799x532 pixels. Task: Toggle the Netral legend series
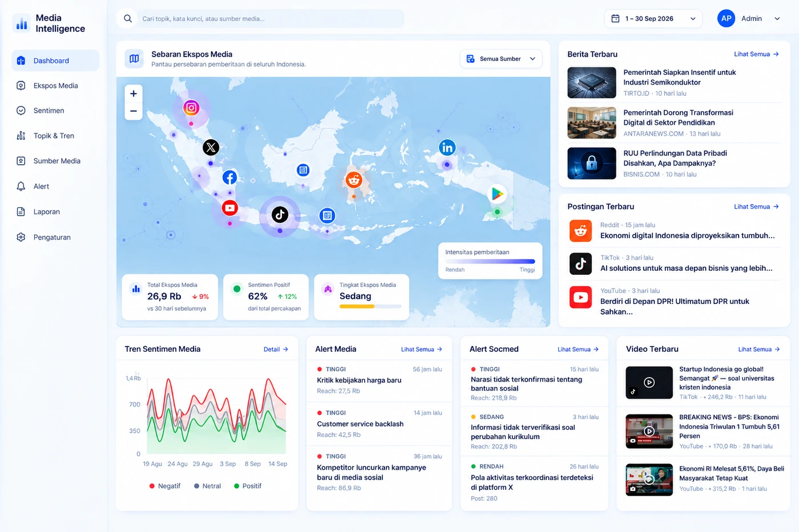coord(207,486)
